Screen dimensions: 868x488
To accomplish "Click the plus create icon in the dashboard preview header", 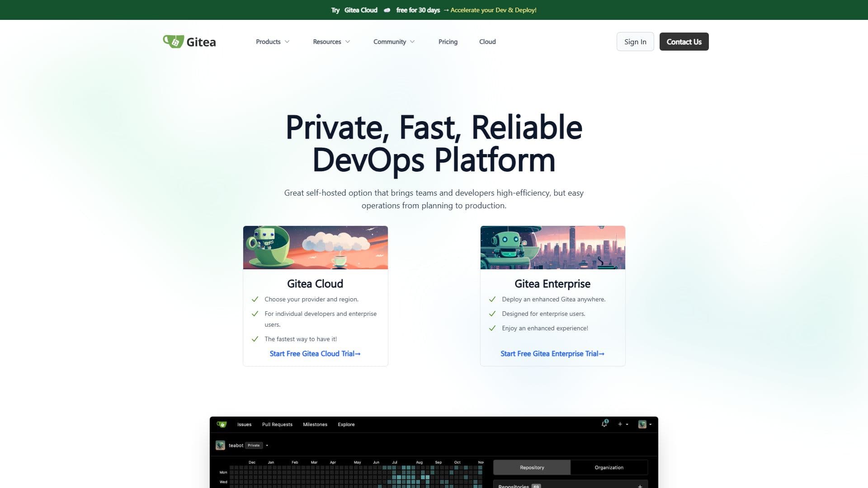I will tap(620, 424).
